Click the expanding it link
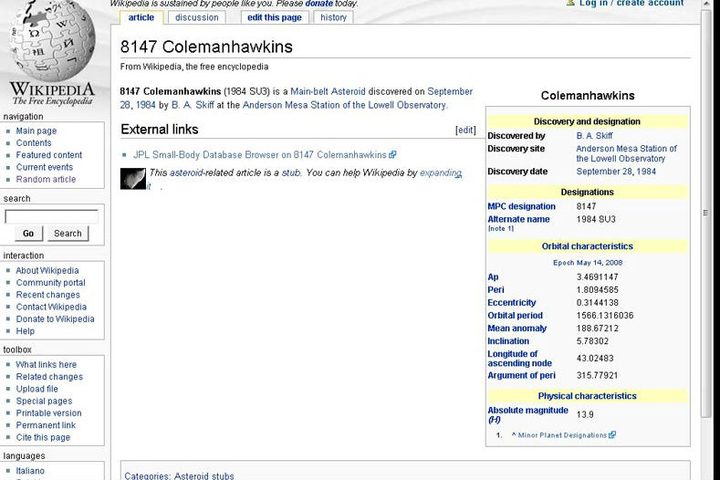 pos(440,173)
